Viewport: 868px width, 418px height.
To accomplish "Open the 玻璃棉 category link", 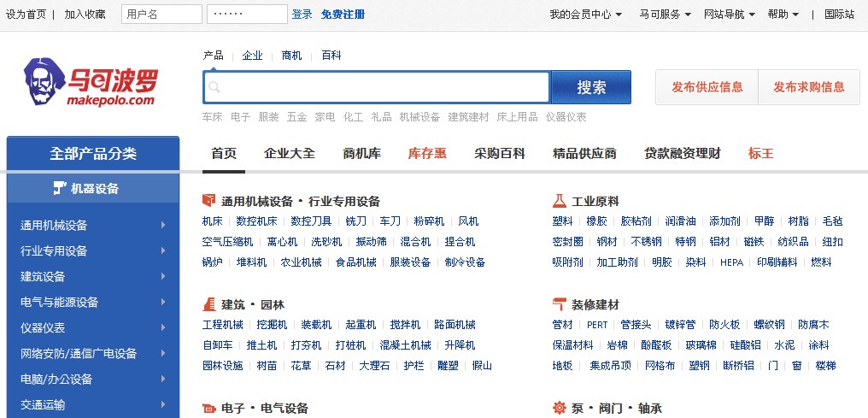I will (701, 345).
